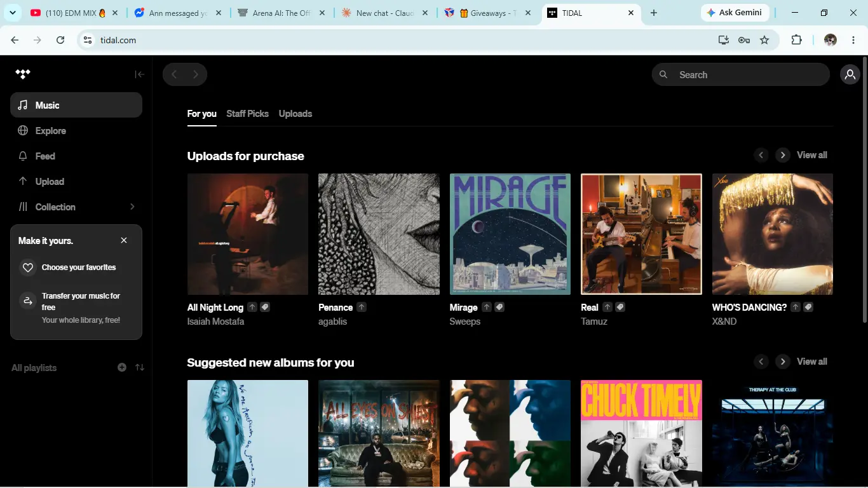Open the Mirage album cover
This screenshot has width=868, height=488.
click(x=510, y=234)
